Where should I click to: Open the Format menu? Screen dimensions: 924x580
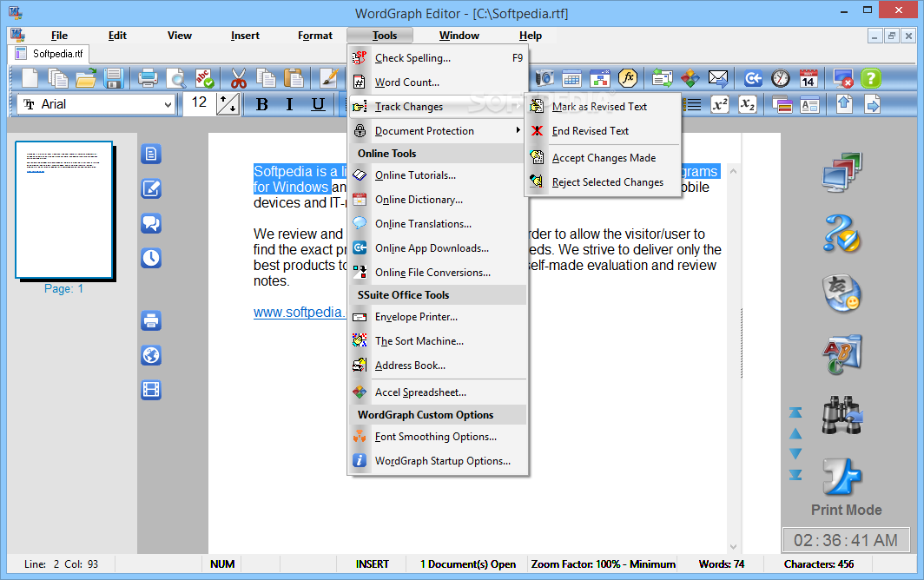tap(315, 36)
